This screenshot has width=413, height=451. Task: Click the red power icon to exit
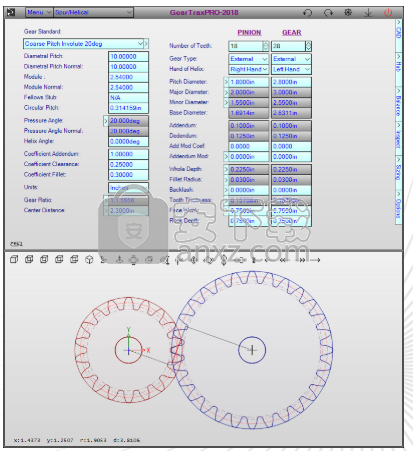[x=388, y=13]
